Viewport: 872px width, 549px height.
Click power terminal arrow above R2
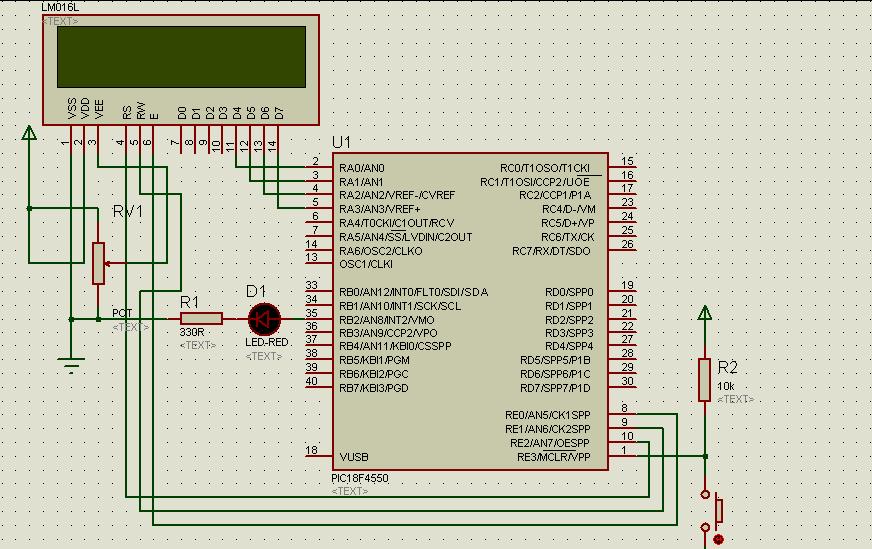(705, 313)
